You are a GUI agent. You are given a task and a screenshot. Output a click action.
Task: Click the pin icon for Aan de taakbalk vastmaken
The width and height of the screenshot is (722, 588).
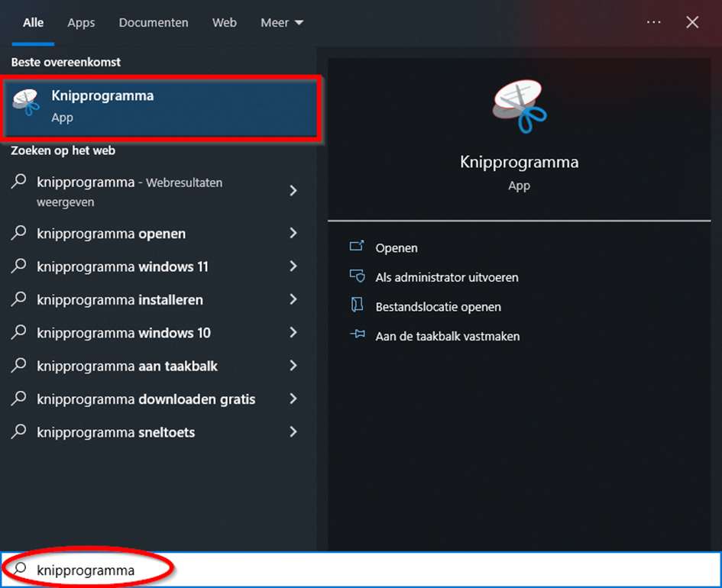[357, 335]
